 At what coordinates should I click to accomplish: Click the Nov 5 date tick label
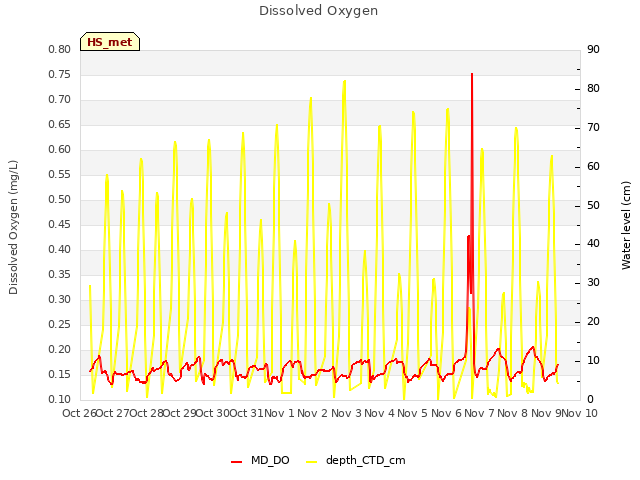click(x=412, y=413)
